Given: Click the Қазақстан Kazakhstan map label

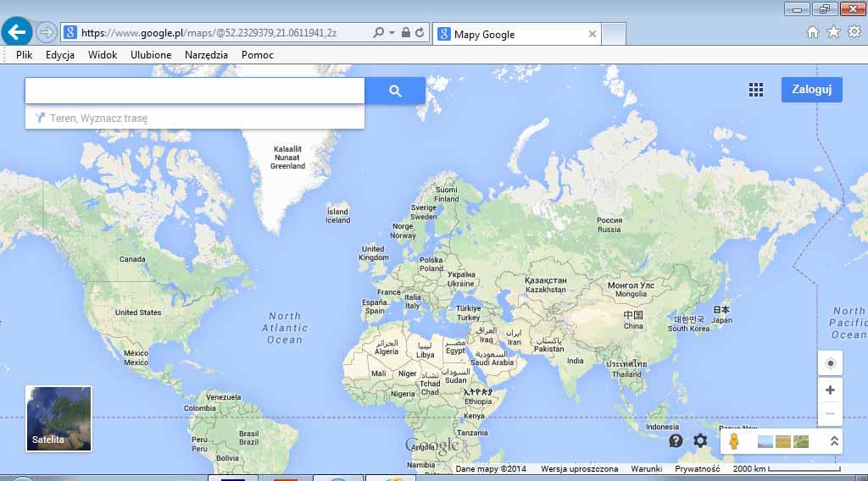Looking at the screenshot, I should [546, 285].
